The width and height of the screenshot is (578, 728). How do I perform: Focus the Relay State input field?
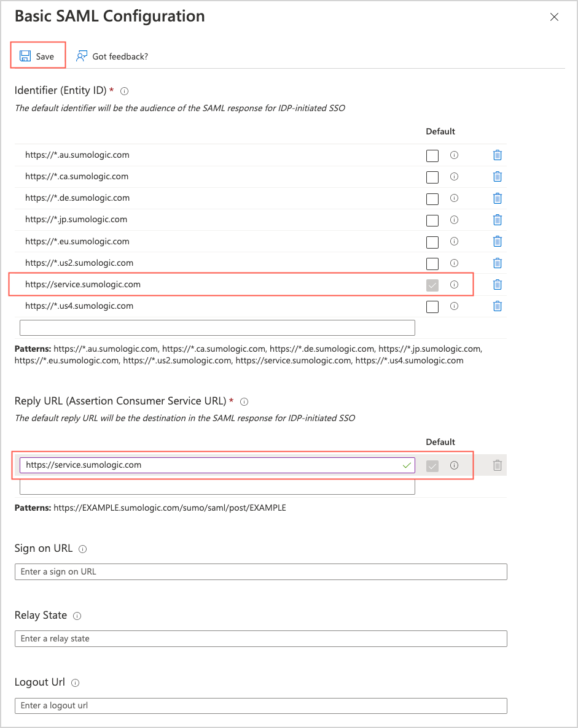[x=260, y=638]
